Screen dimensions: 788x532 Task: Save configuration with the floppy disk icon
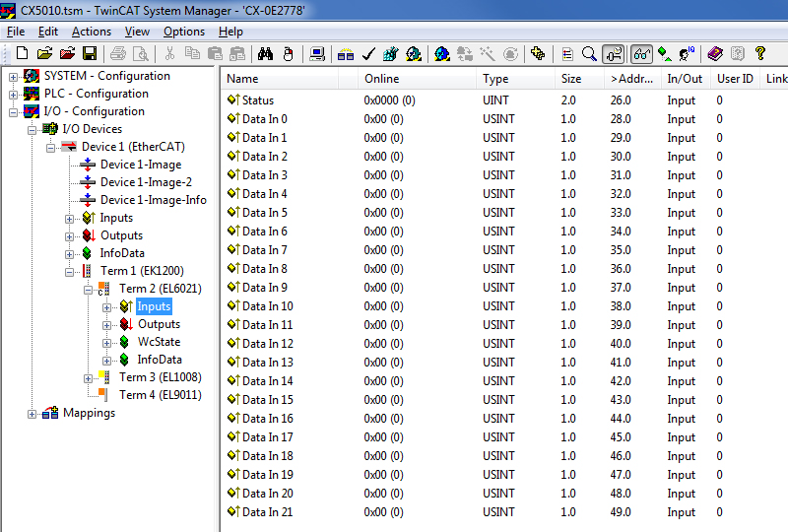(90, 53)
